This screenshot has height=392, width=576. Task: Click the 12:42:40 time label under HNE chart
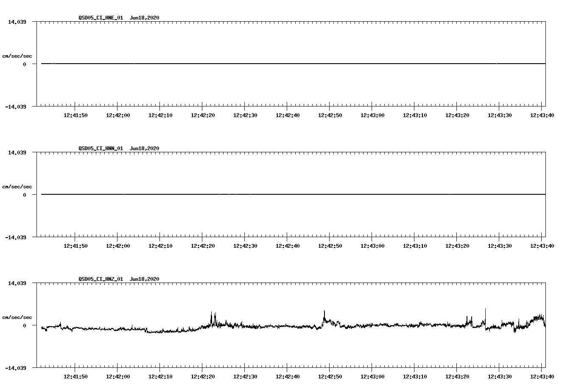click(x=288, y=115)
